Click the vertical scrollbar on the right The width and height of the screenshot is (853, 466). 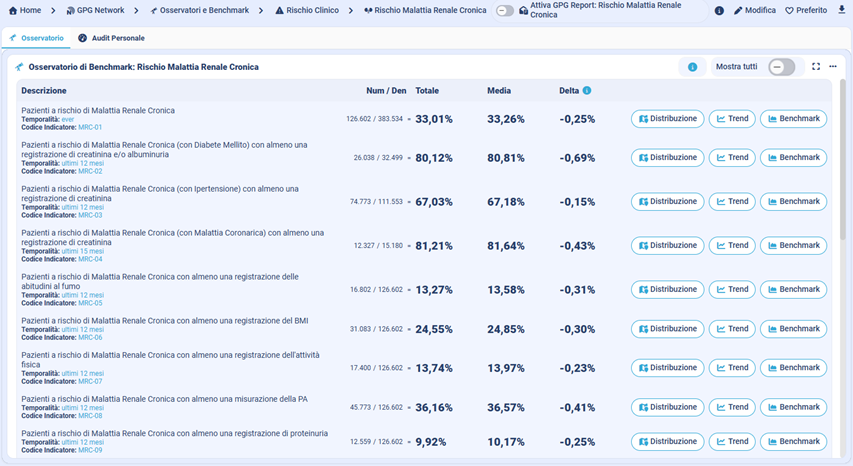pos(845,160)
